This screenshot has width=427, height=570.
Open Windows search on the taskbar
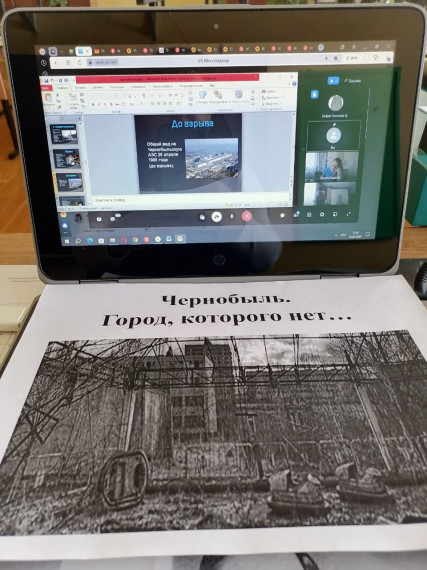[78, 241]
